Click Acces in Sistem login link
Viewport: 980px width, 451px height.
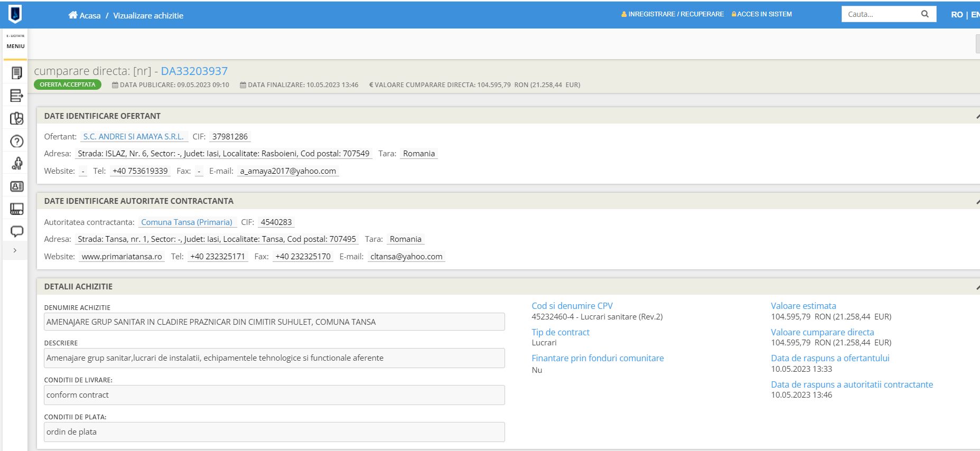[762, 14]
